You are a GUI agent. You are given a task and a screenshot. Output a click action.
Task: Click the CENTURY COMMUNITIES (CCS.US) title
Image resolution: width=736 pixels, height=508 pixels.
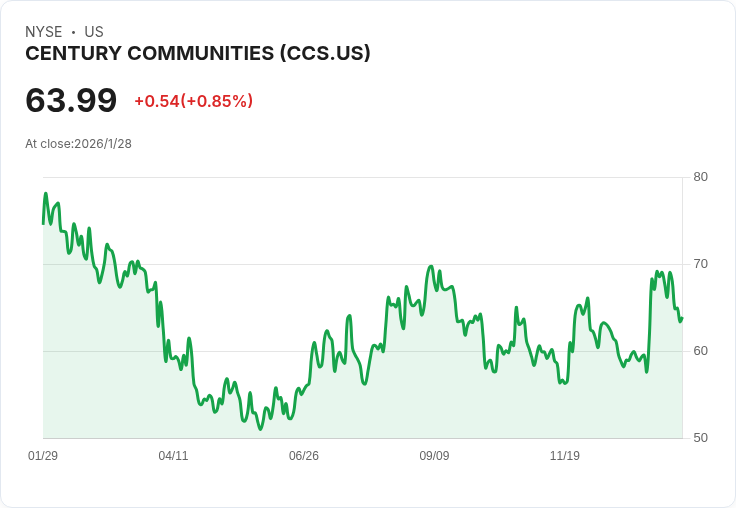tap(198, 53)
